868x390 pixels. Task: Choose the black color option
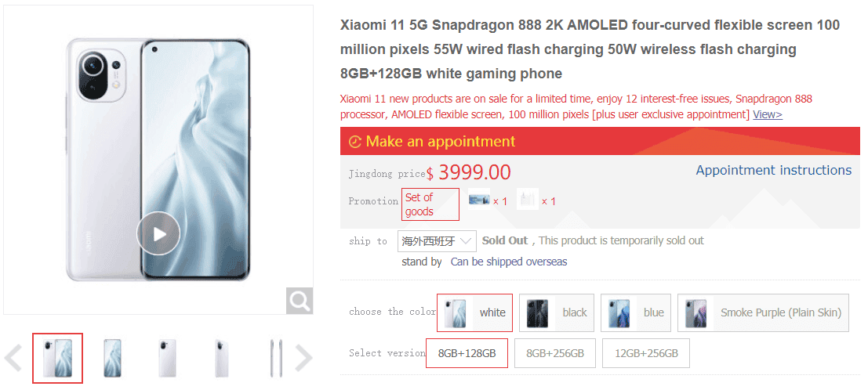(x=557, y=312)
